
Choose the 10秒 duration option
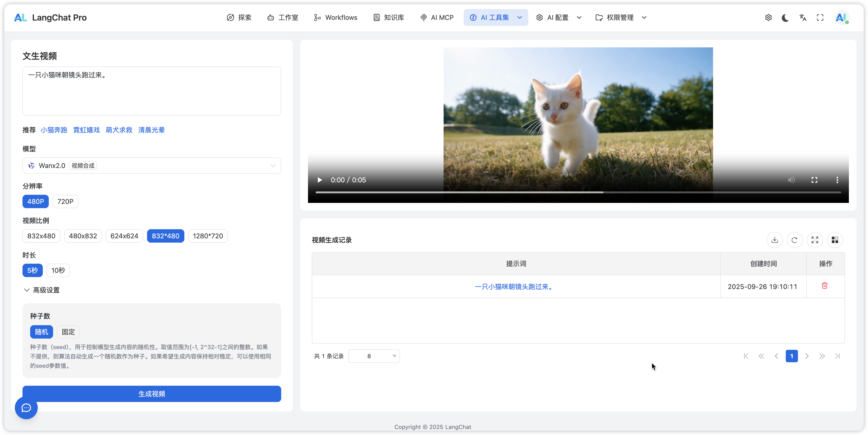click(58, 270)
